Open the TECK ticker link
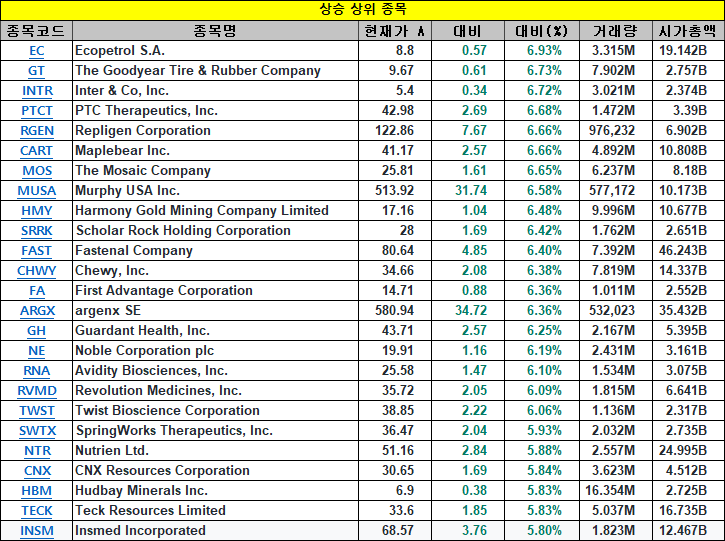This screenshot has width=725, height=541. [x=37, y=511]
